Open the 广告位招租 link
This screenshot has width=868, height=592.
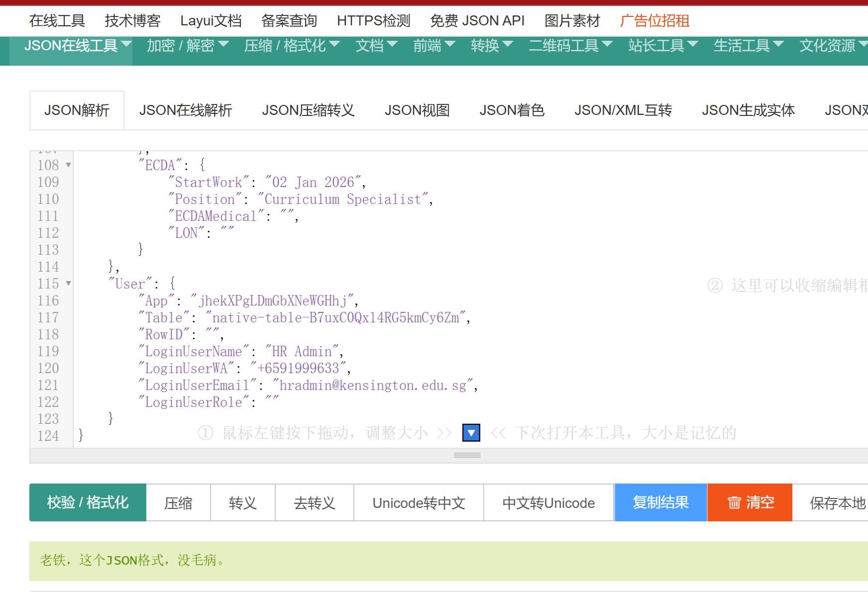(x=654, y=21)
